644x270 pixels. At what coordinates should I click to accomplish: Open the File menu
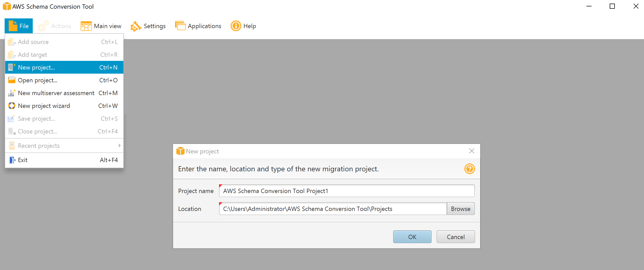18,26
